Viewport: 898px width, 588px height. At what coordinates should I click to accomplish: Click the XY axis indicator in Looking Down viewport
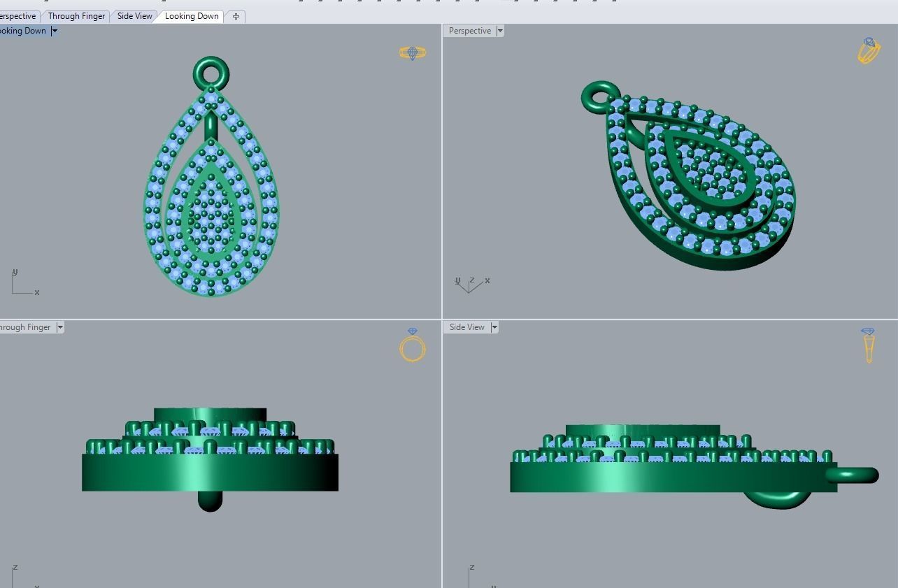25,282
